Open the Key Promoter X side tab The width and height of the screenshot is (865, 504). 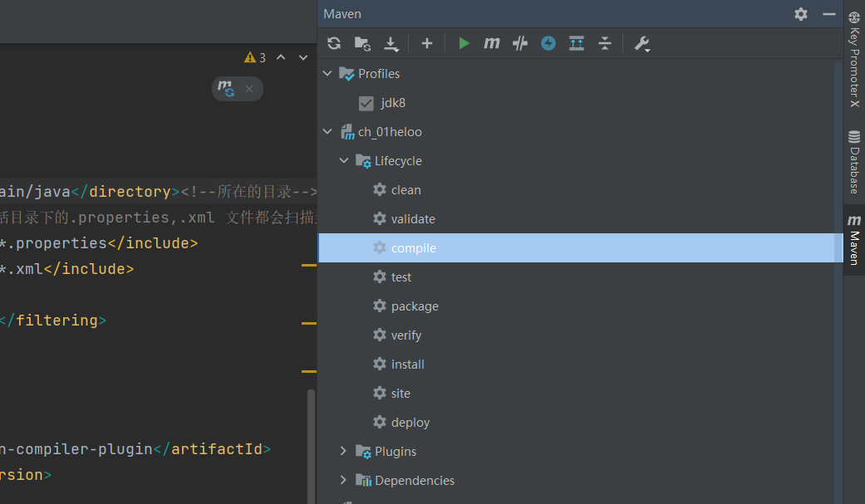pos(854,59)
